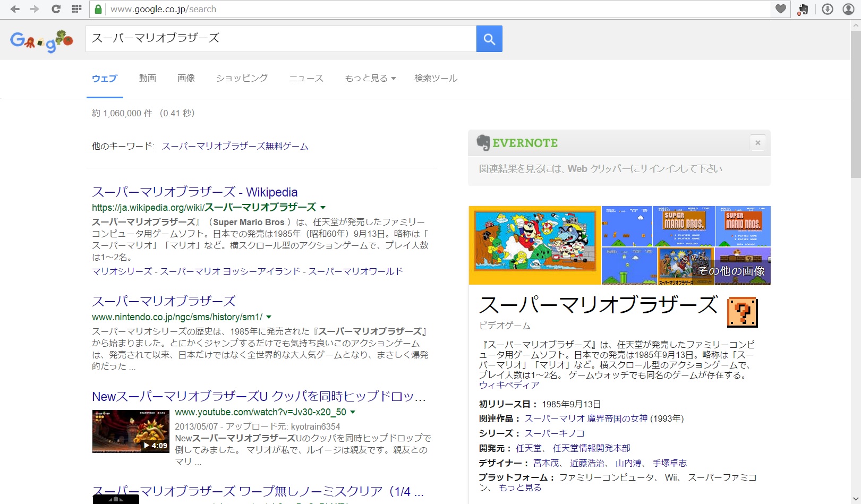Open 検索ツール search tools
Screen dimensions: 861x504
tap(436, 78)
